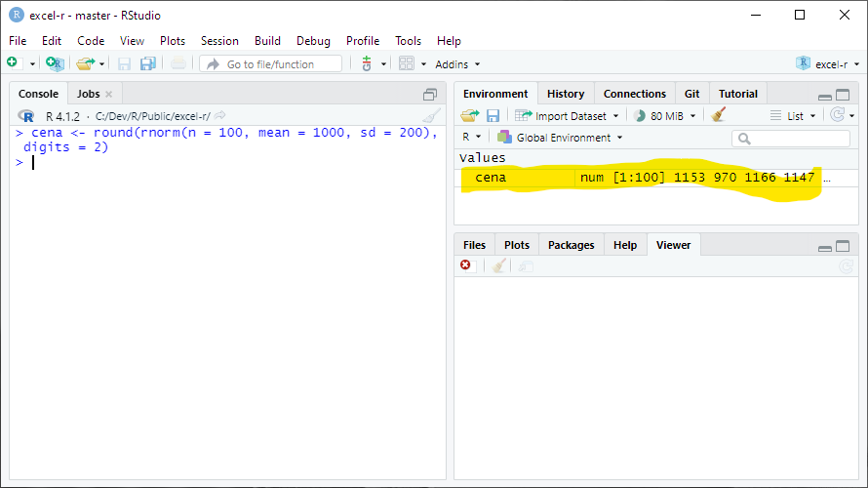Switch to the Help pane tab
868x488 pixels.
tap(625, 245)
